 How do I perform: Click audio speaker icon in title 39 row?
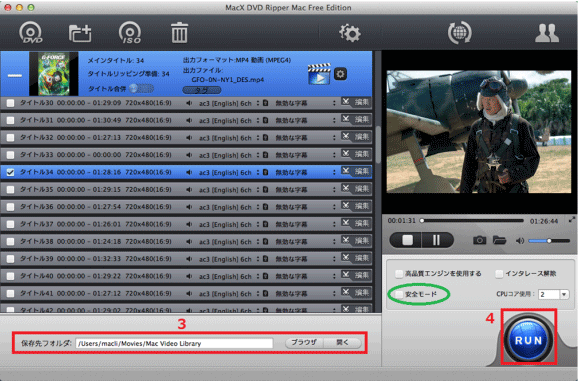(x=189, y=259)
